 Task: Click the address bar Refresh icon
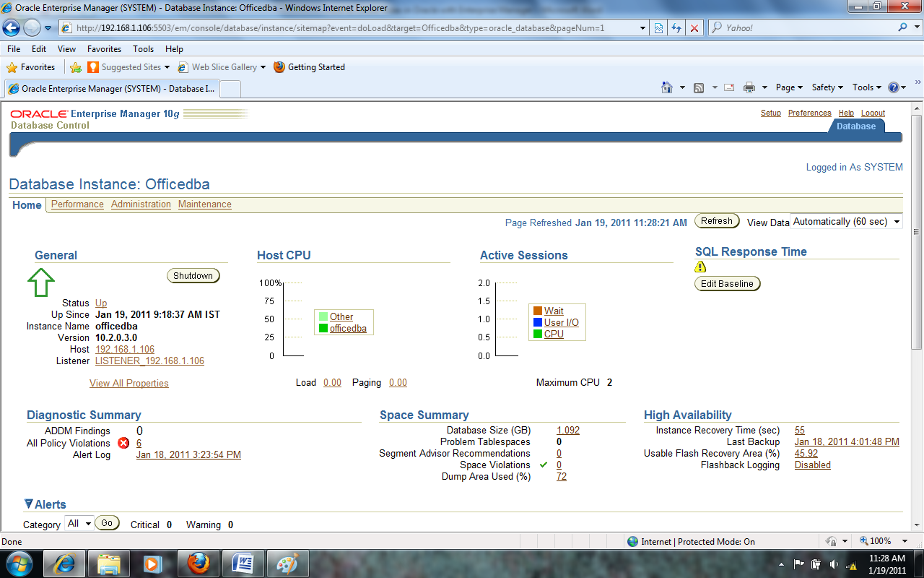coord(676,28)
